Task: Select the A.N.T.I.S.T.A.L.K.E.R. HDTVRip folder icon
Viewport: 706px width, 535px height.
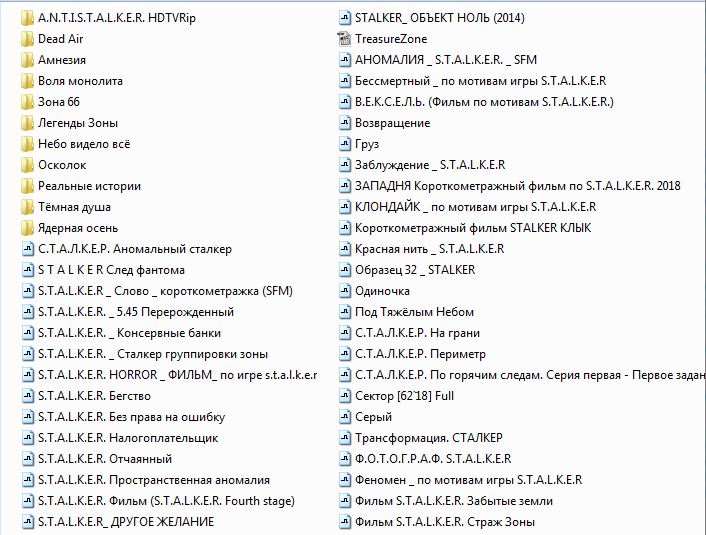Action: (x=27, y=18)
